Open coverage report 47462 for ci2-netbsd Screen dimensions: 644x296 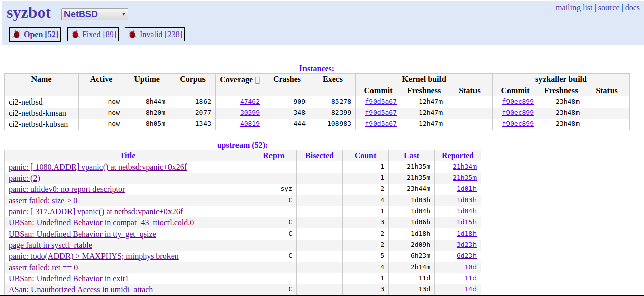(250, 102)
